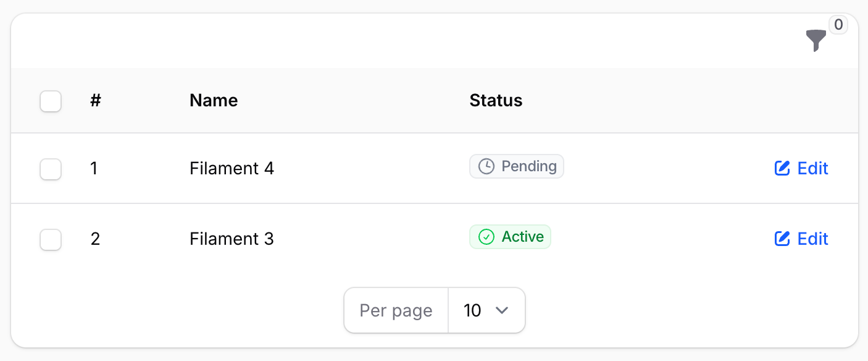Toggle the select-all checkbox in header
The width and height of the screenshot is (868, 361).
tap(51, 101)
